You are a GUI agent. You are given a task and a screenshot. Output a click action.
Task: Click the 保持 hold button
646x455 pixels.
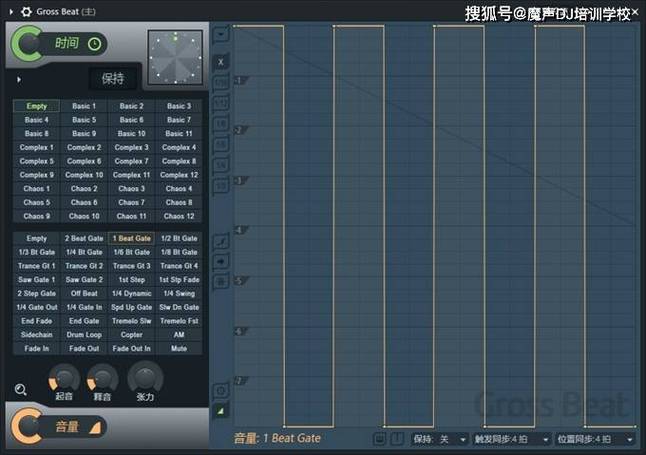(x=113, y=78)
